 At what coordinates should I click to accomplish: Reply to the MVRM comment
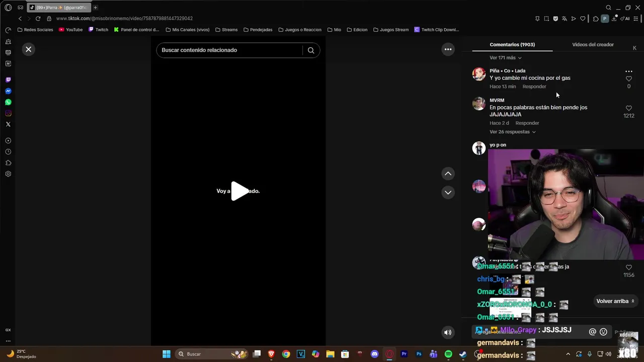(527, 123)
